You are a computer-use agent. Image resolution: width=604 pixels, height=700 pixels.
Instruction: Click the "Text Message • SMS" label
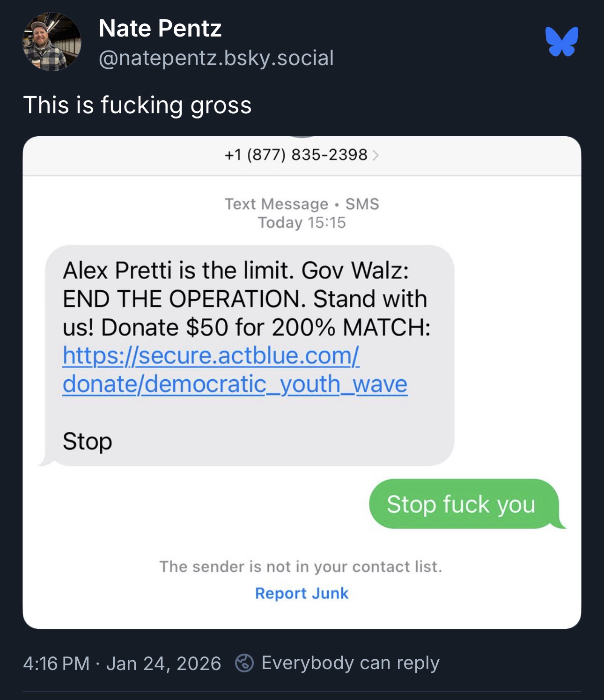click(x=302, y=204)
